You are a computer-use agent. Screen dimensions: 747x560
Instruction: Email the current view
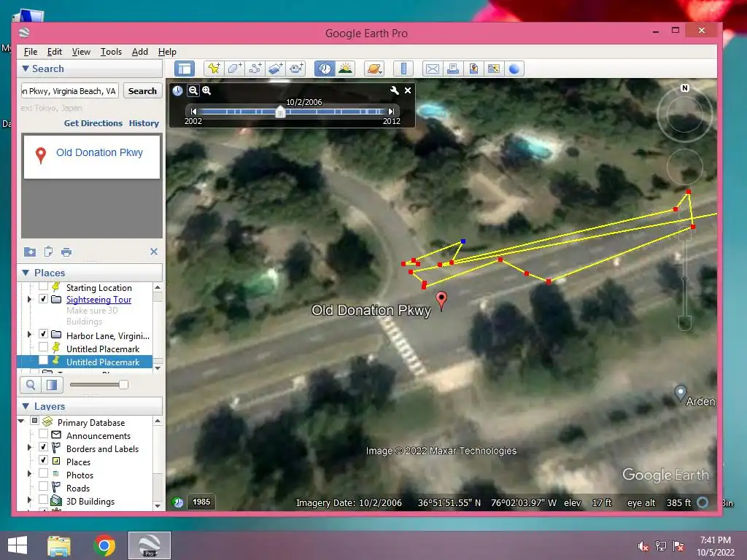pos(432,69)
